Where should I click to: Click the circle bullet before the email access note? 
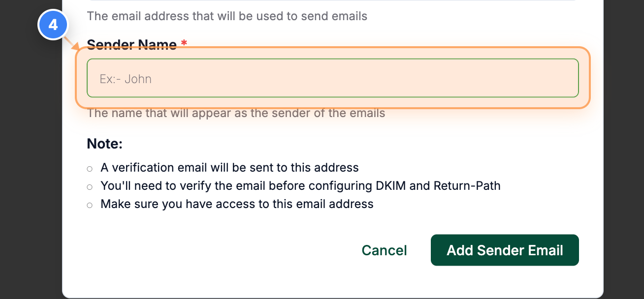(90, 205)
